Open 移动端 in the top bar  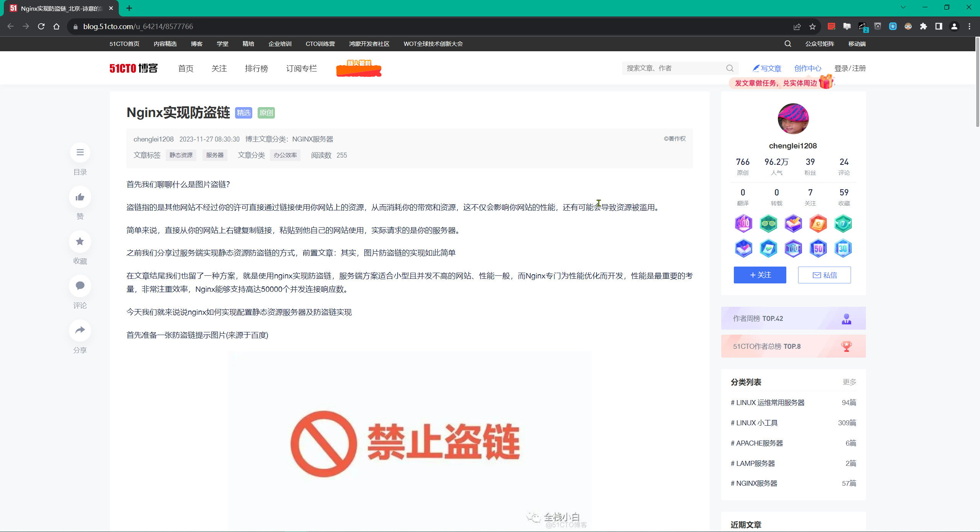click(x=857, y=44)
